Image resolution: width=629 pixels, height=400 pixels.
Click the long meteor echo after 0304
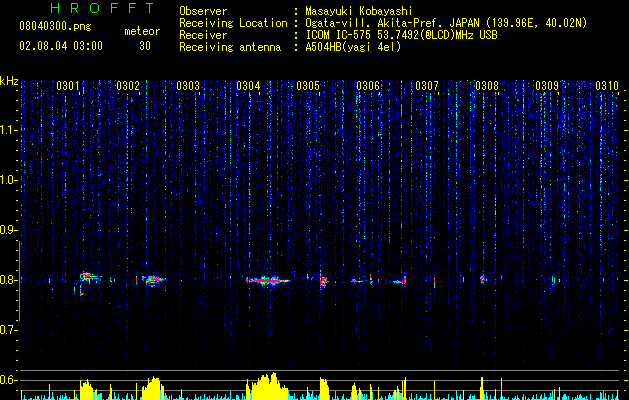268,280
